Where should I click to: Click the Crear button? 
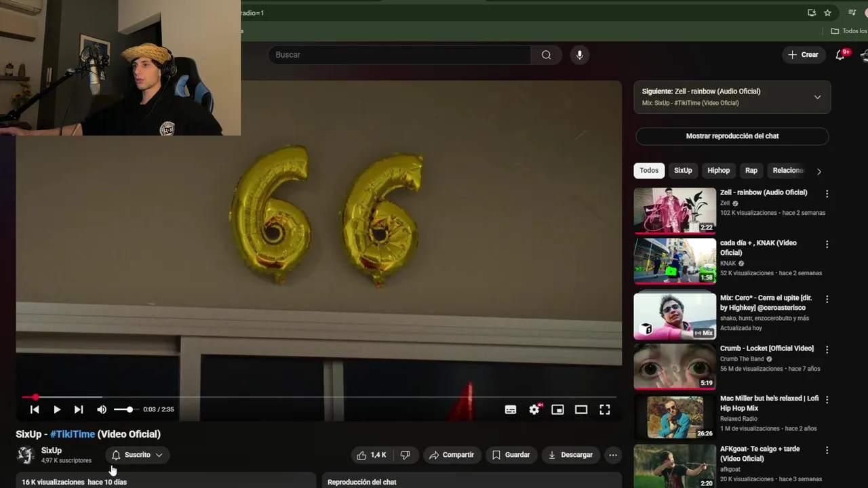click(804, 55)
